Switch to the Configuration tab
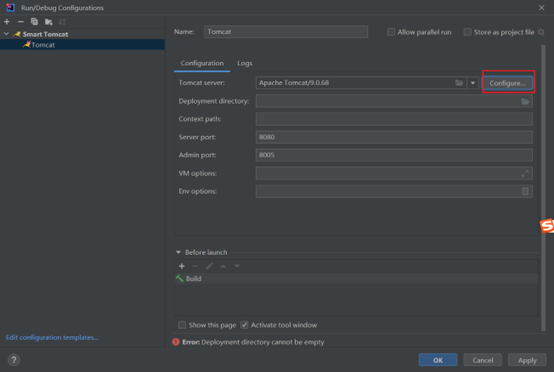The height and width of the screenshot is (372, 554). point(202,63)
